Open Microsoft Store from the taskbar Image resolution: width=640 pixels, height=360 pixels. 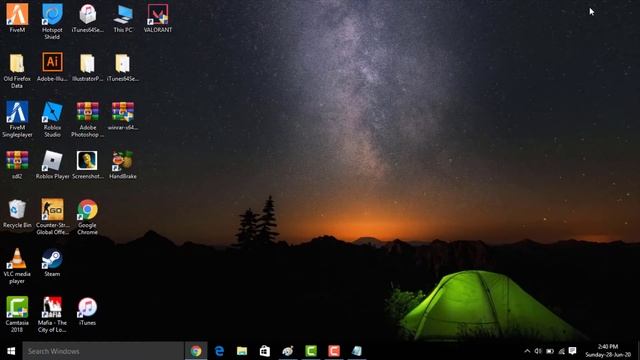click(x=265, y=351)
